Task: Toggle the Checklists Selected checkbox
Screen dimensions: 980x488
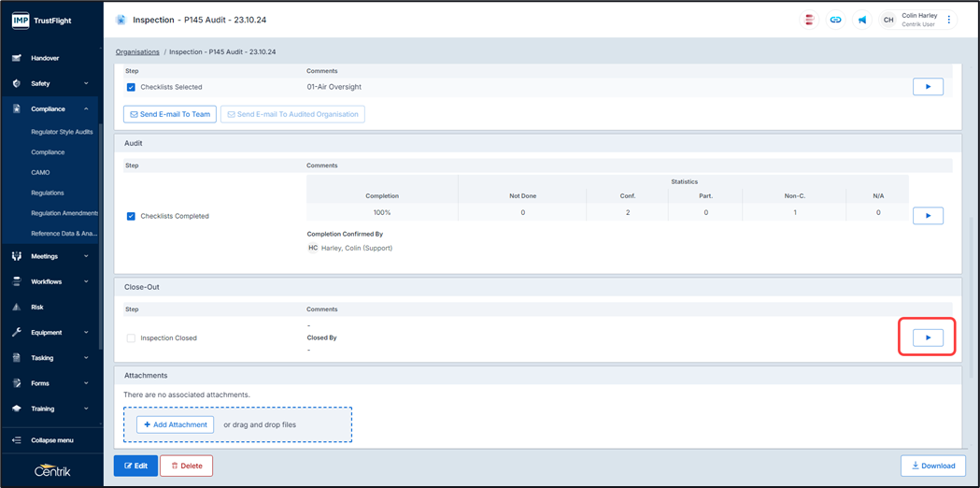Action: [x=131, y=87]
